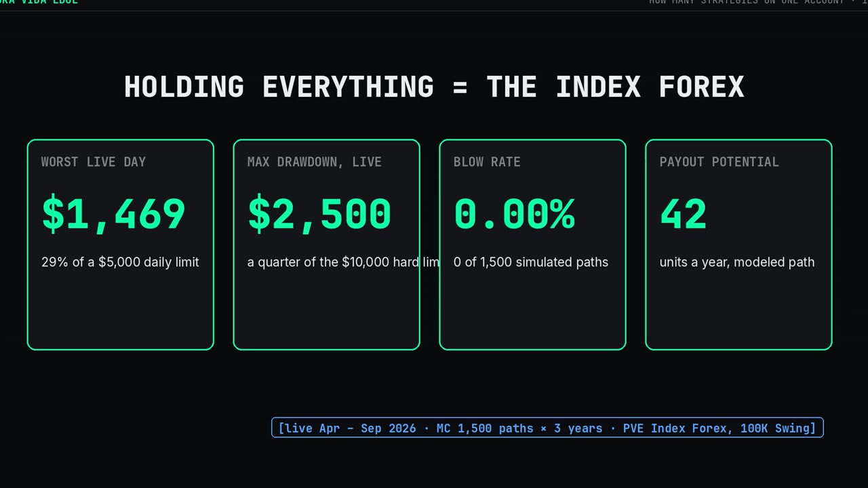Click the bracketed live Apr – Sep 2026 footnote
868x488 pixels.
pos(547,428)
